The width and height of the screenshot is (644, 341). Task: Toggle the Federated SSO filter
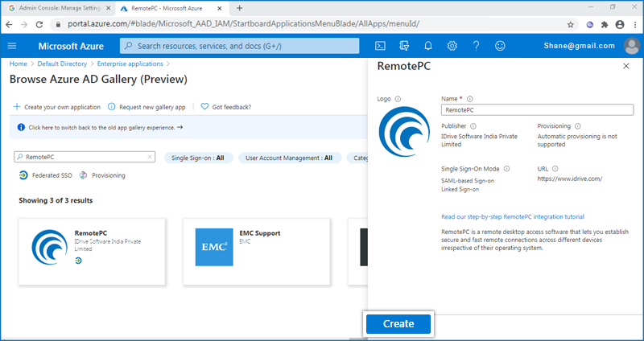(x=45, y=175)
